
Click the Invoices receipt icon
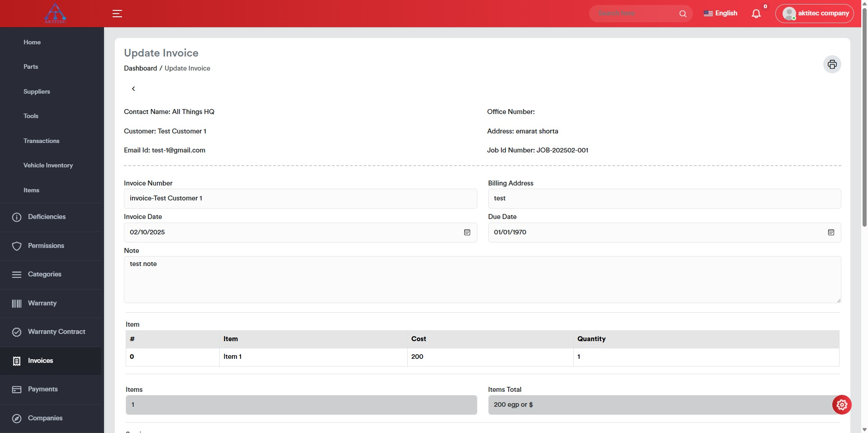tap(17, 361)
